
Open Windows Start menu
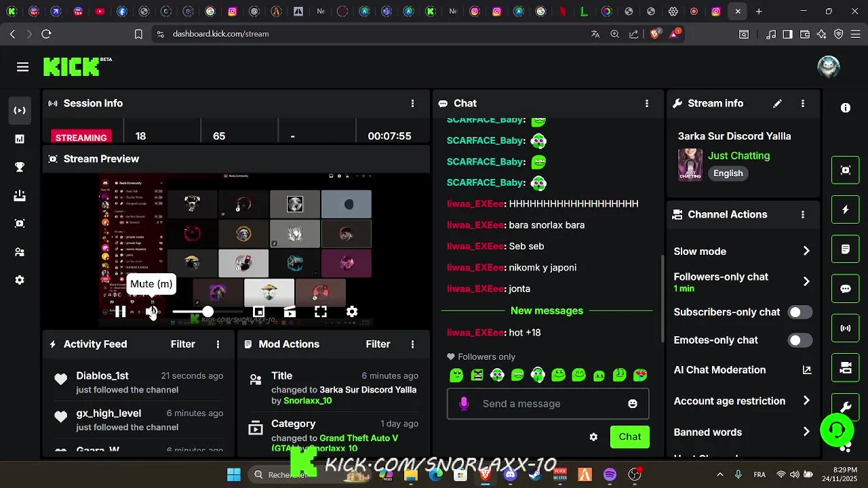click(233, 474)
